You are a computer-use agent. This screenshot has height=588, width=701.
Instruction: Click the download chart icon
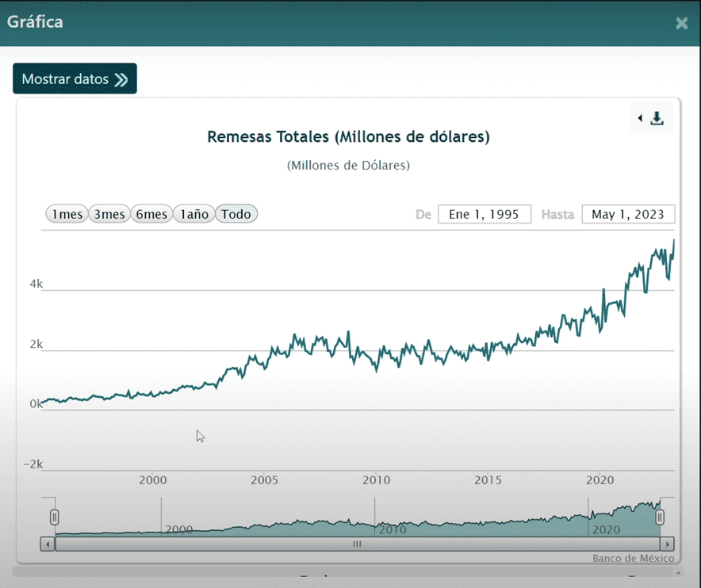click(657, 119)
